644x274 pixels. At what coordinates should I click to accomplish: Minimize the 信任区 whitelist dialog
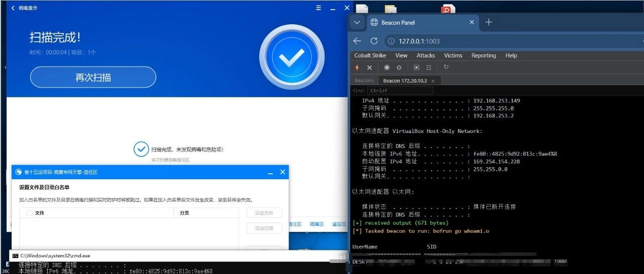tap(270, 173)
